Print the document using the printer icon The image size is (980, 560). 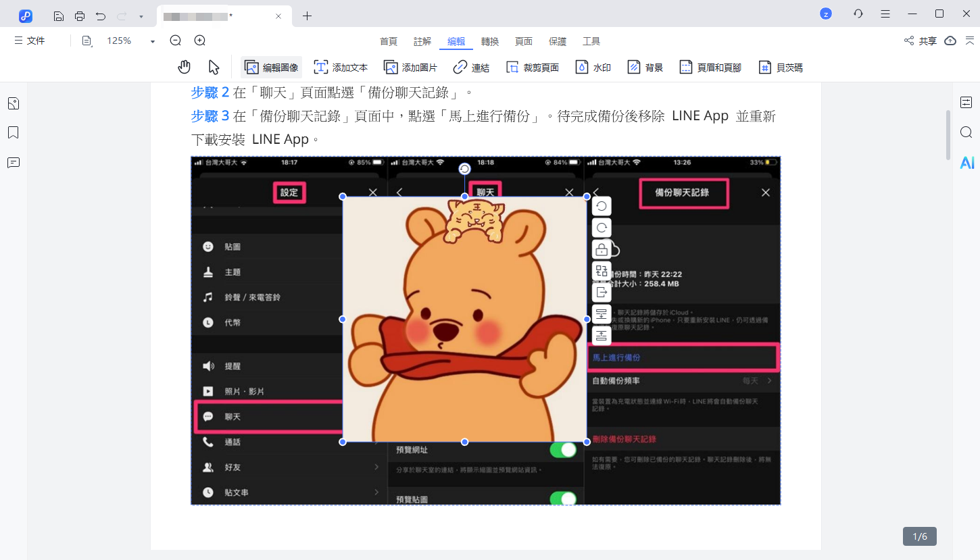pyautogui.click(x=80, y=16)
